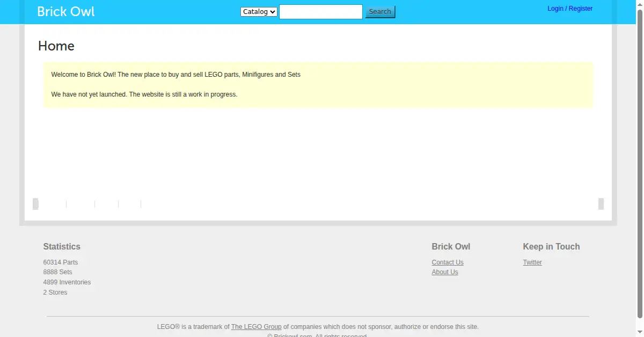Select the "Brick Owl" footer column heading

tap(451, 247)
